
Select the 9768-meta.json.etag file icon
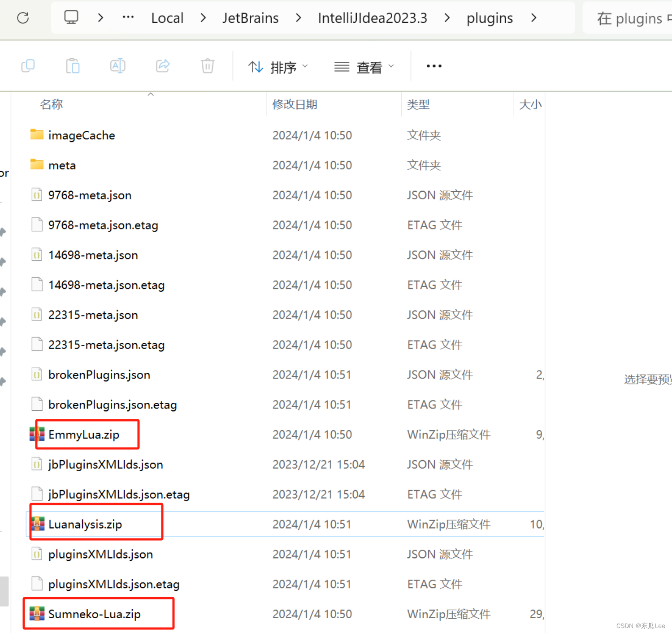tap(37, 225)
